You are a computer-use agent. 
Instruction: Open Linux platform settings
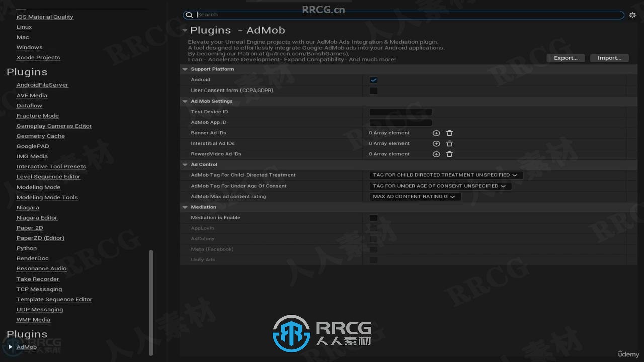[x=24, y=27]
